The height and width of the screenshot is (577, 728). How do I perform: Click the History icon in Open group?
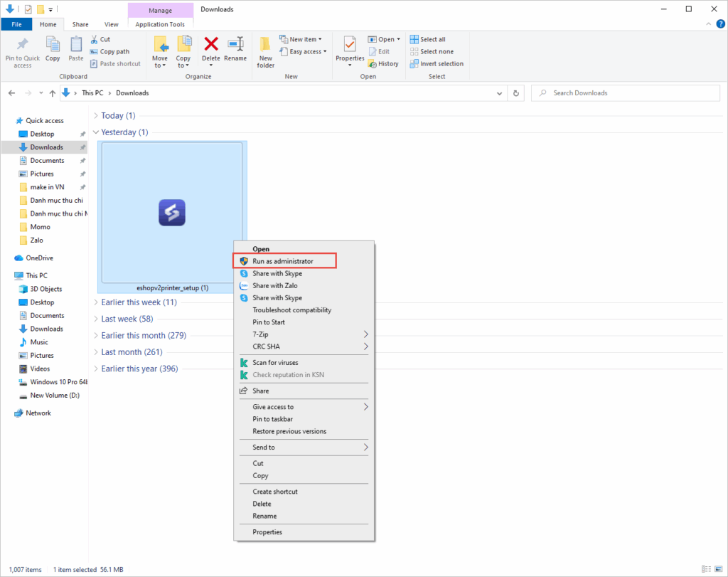tap(383, 63)
